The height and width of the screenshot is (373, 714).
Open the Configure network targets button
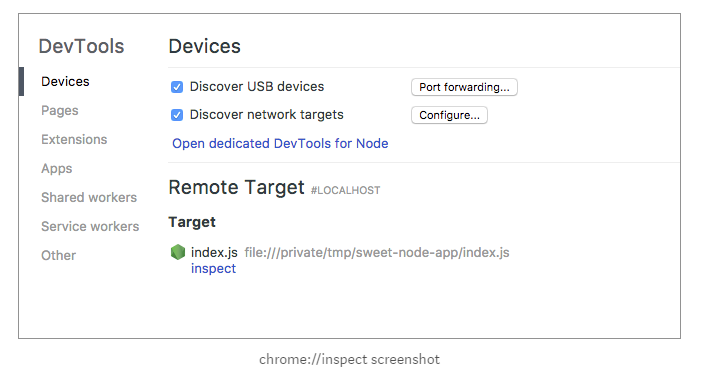(x=449, y=115)
